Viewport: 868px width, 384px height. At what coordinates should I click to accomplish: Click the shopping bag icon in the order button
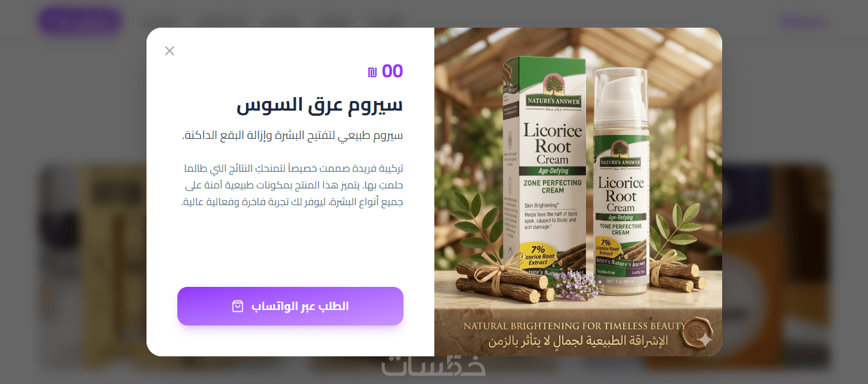[238, 306]
